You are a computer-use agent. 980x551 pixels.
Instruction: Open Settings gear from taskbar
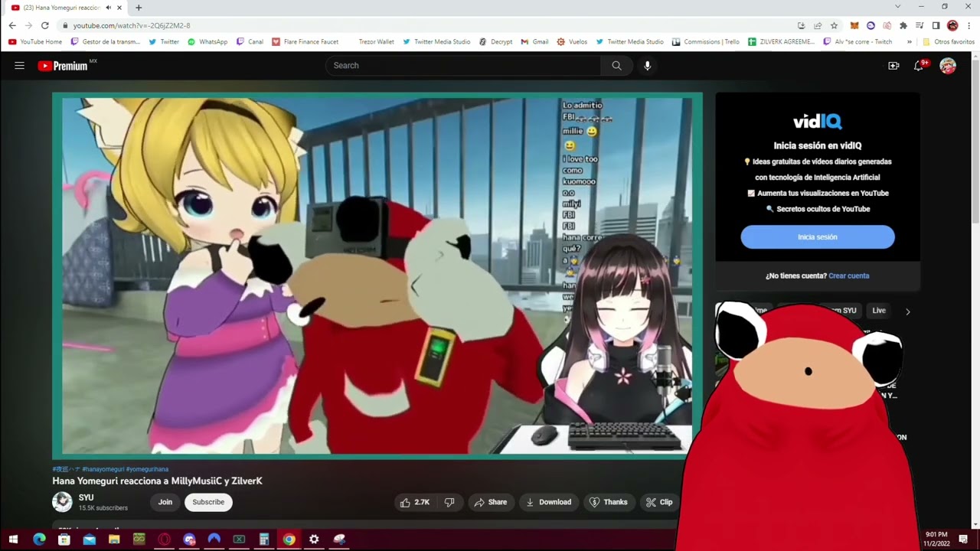[x=314, y=540]
